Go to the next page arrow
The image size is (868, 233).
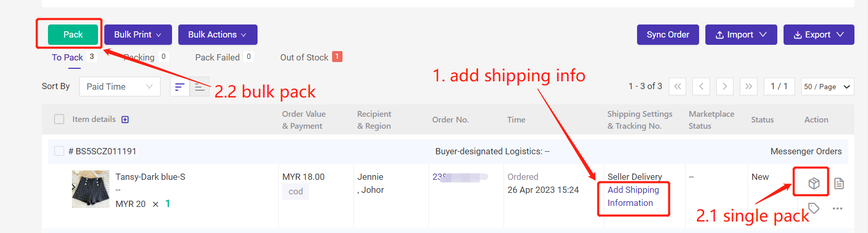pos(725,87)
